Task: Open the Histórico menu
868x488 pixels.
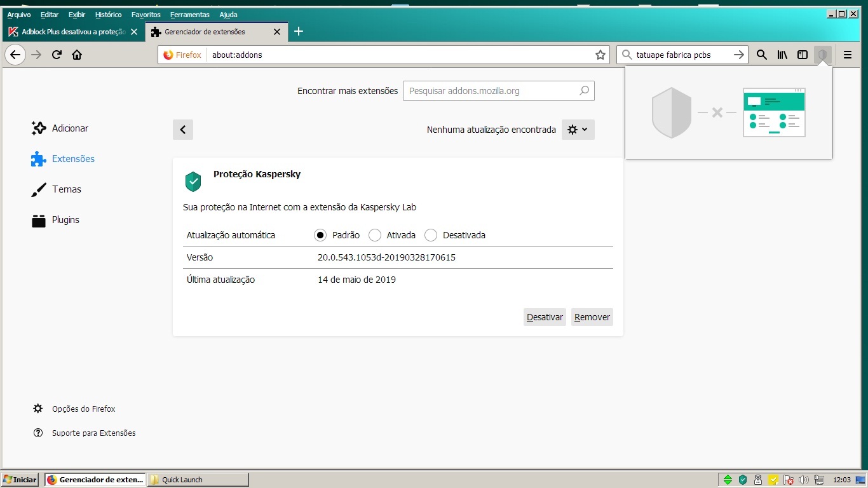Action: pos(109,15)
